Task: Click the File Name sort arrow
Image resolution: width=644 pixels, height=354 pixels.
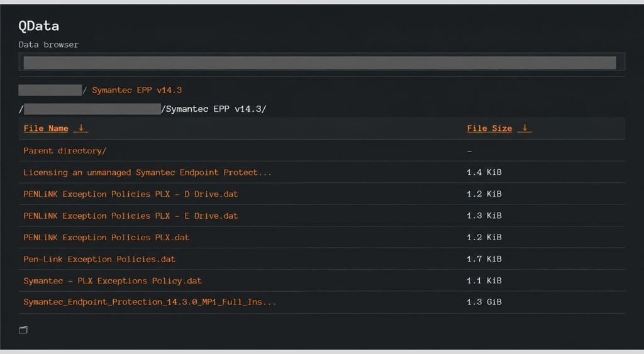Action: coord(81,128)
